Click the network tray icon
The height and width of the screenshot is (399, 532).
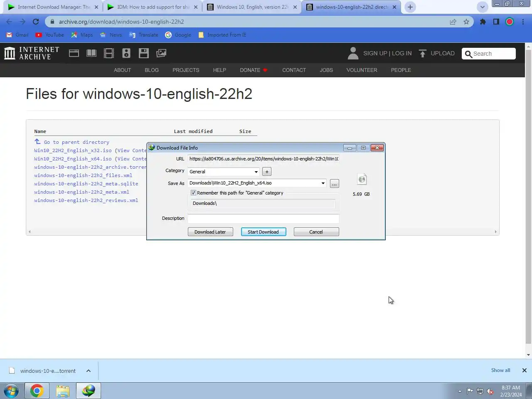pyautogui.click(x=480, y=391)
